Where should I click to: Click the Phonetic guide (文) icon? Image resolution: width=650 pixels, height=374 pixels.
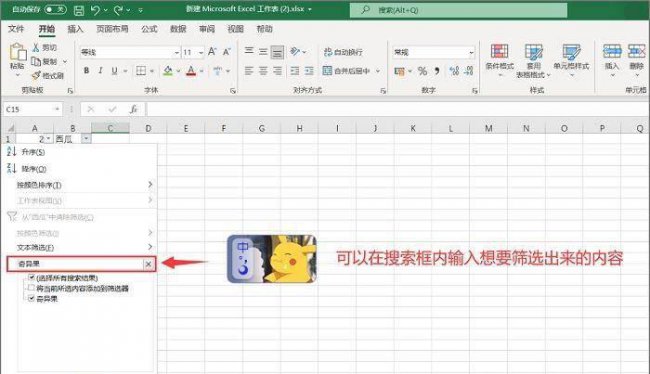217,71
